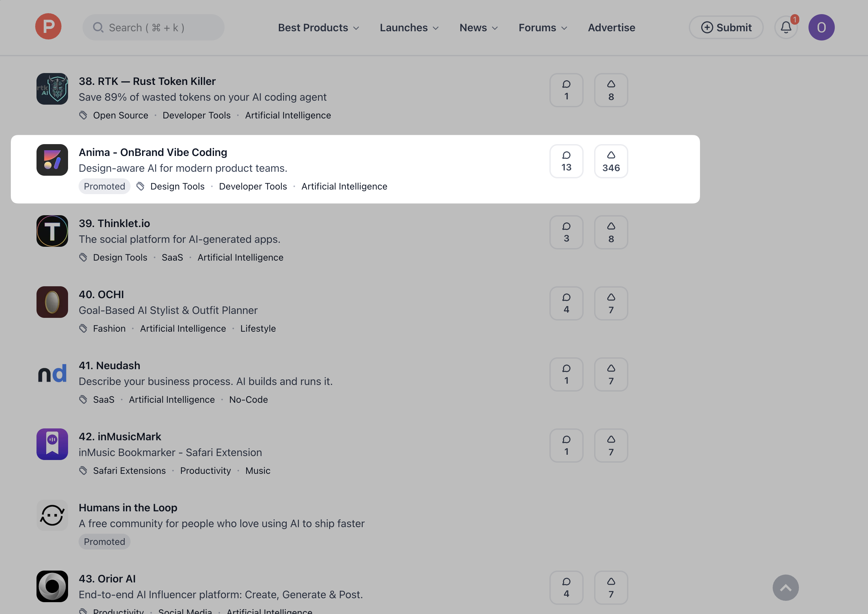
Task: Open the Neudash nd logo
Action: pyautogui.click(x=52, y=373)
